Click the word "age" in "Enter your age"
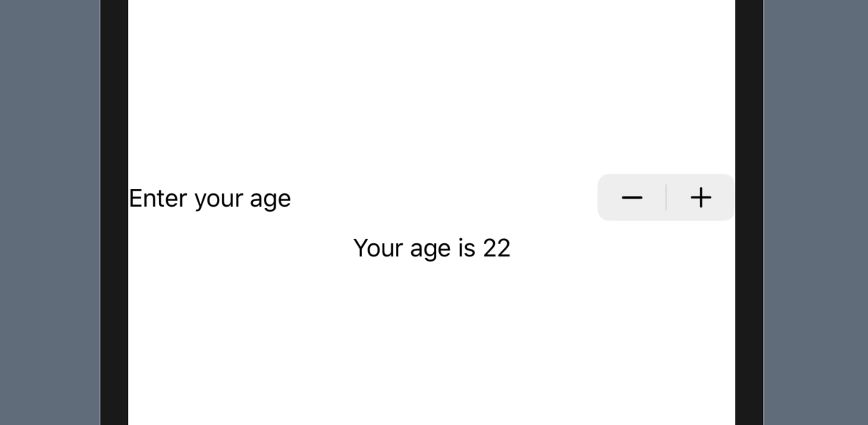 tap(271, 199)
